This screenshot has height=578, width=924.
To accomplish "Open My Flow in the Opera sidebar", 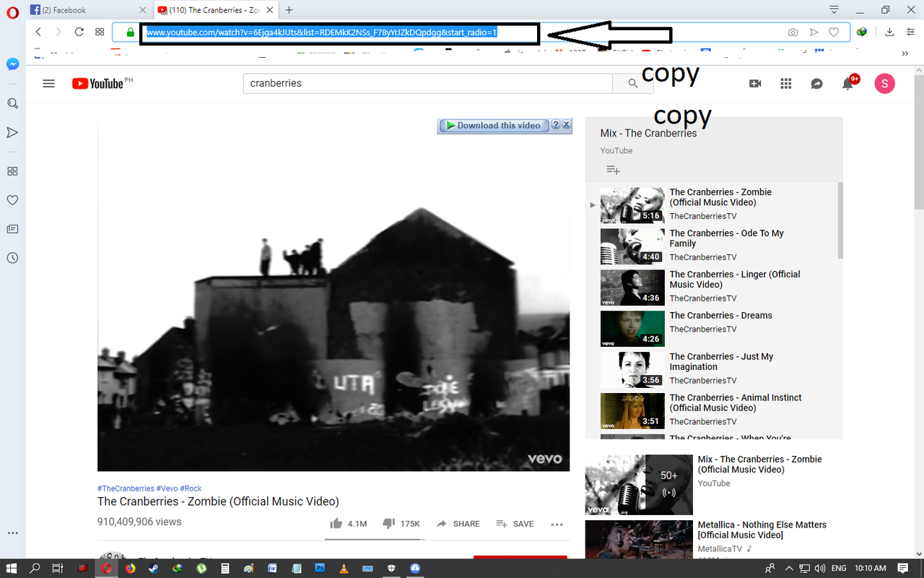I will (x=12, y=132).
